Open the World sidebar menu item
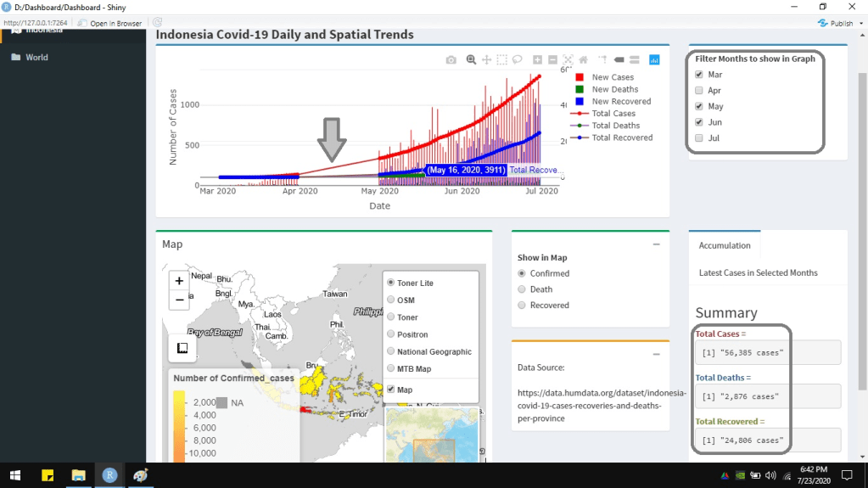This screenshot has width=868, height=488. click(x=36, y=58)
